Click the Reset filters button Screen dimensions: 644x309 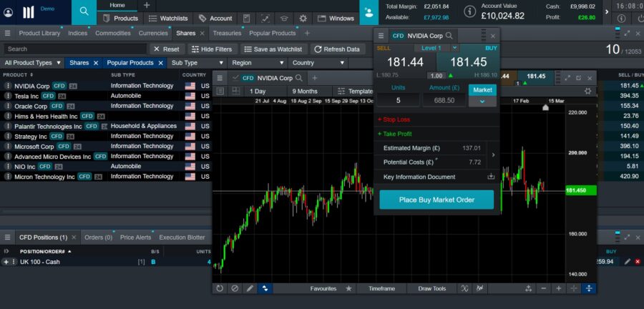pos(167,49)
